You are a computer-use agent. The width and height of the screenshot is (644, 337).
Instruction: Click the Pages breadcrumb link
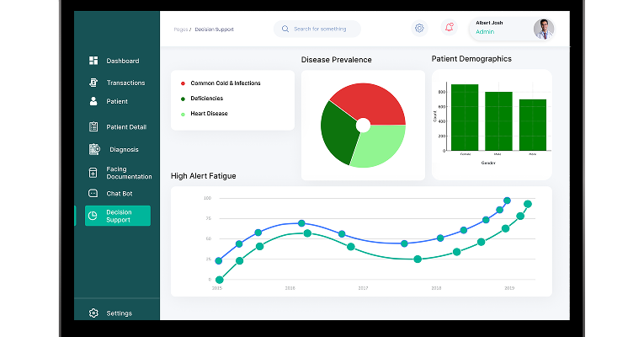coord(180,29)
